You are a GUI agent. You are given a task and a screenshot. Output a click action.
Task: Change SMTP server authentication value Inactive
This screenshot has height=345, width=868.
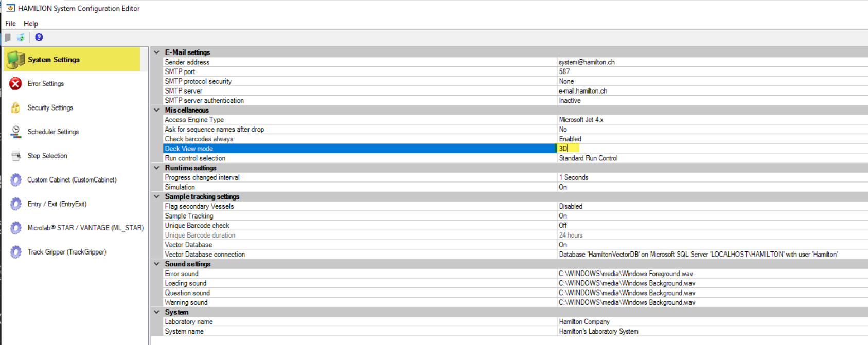coord(712,101)
